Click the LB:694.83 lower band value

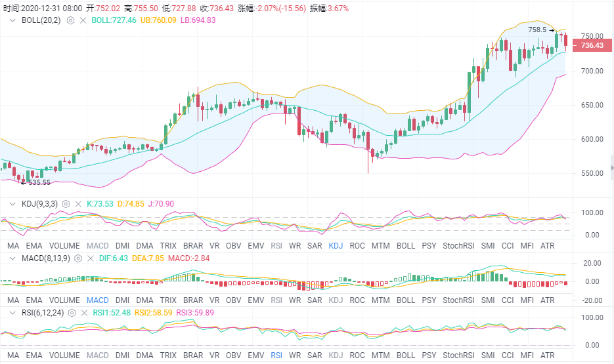point(198,20)
